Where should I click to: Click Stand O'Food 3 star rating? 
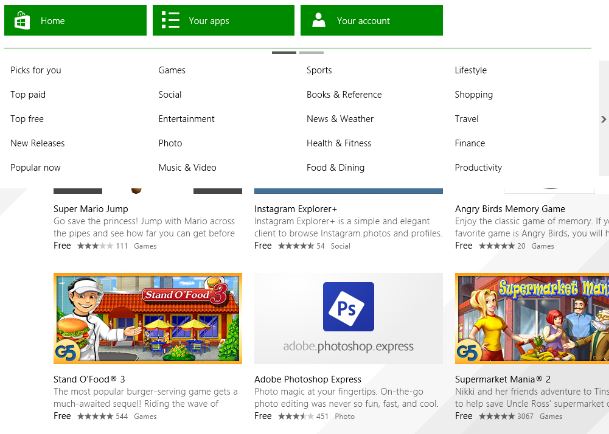pos(95,416)
